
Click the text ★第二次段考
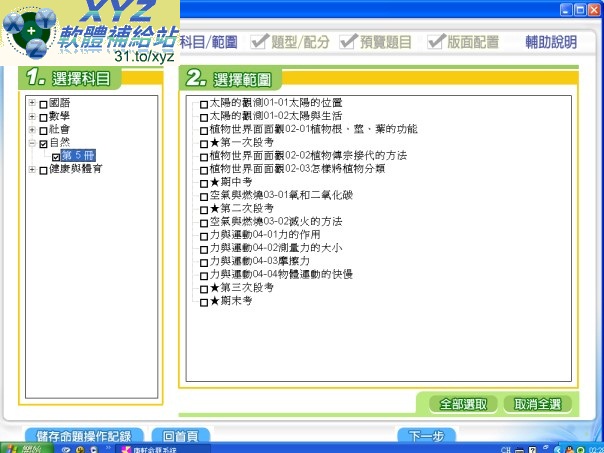coord(242,208)
